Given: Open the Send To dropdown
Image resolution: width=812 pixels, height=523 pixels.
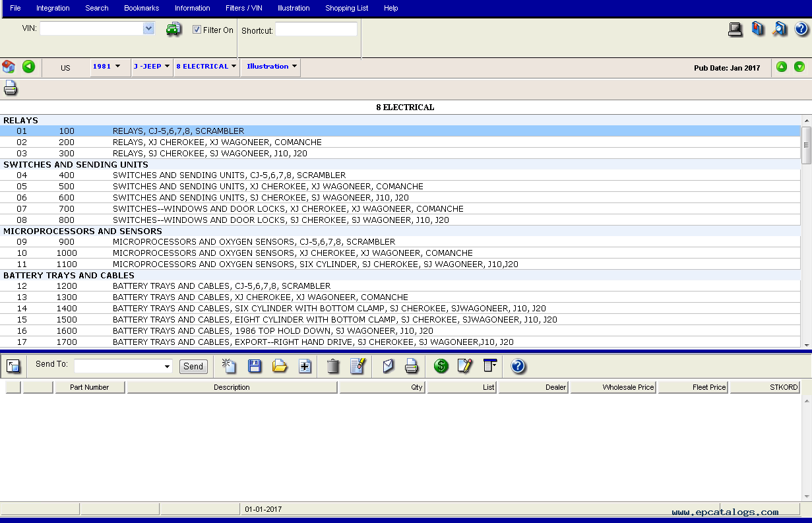Looking at the screenshot, I should point(167,367).
